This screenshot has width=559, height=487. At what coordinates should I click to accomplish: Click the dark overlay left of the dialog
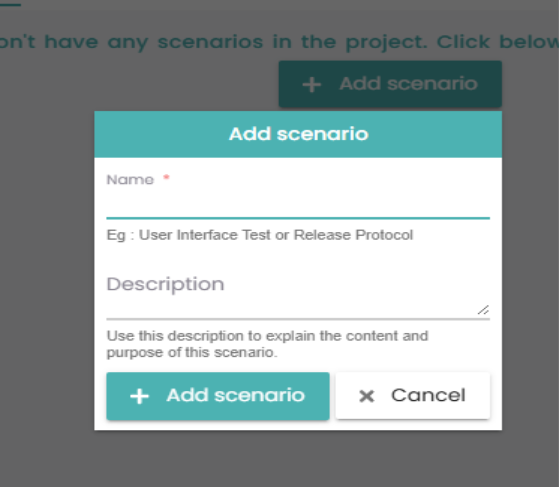tap(47, 271)
